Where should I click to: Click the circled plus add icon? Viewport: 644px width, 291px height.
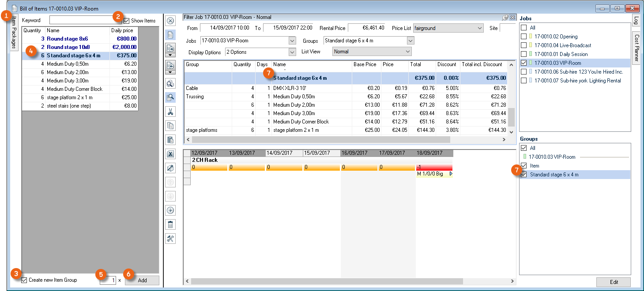tap(170, 210)
